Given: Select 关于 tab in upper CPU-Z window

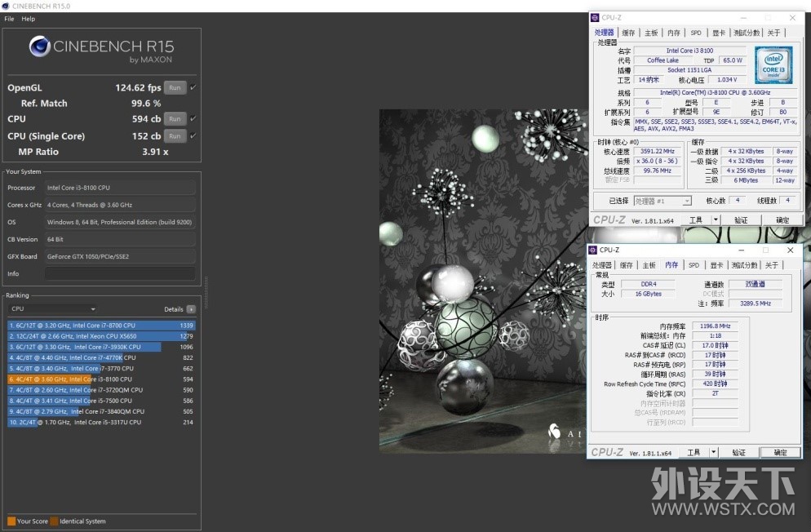Looking at the screenshot, I should click(773, 33).
